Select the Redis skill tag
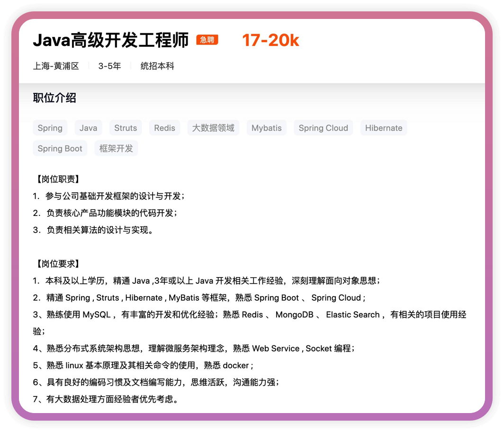504x432 pixels. coord(164,128)
